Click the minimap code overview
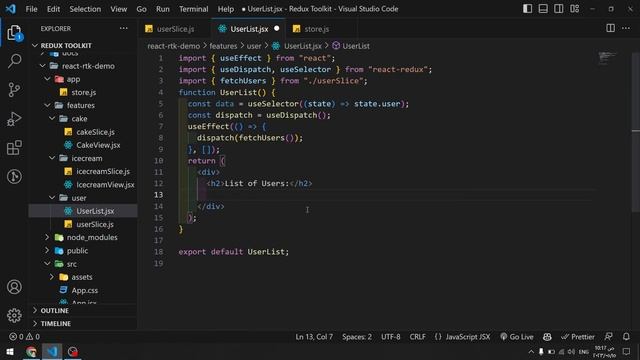 click(x=607, y=58)
